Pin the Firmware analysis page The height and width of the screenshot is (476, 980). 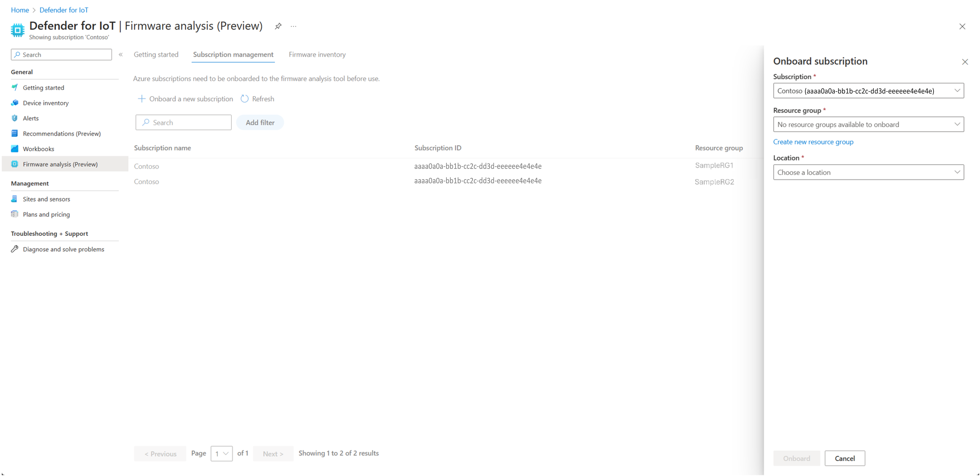(x=278, y=26)
